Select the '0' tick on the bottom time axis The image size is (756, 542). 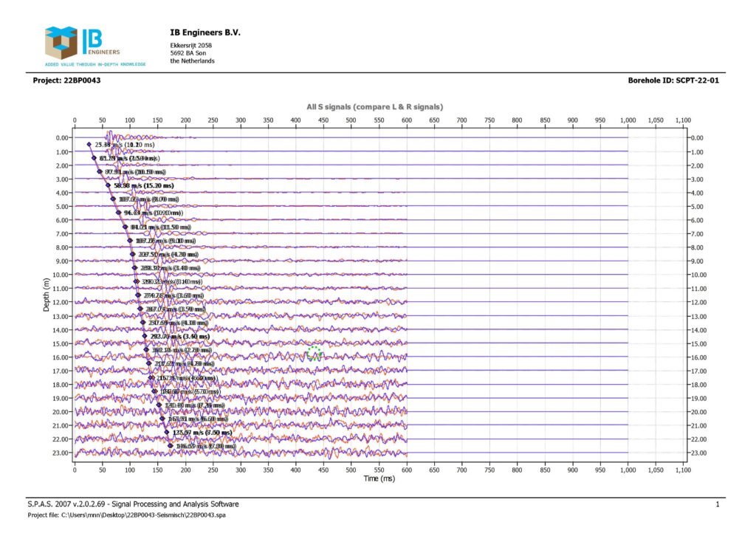pos(75,470)
